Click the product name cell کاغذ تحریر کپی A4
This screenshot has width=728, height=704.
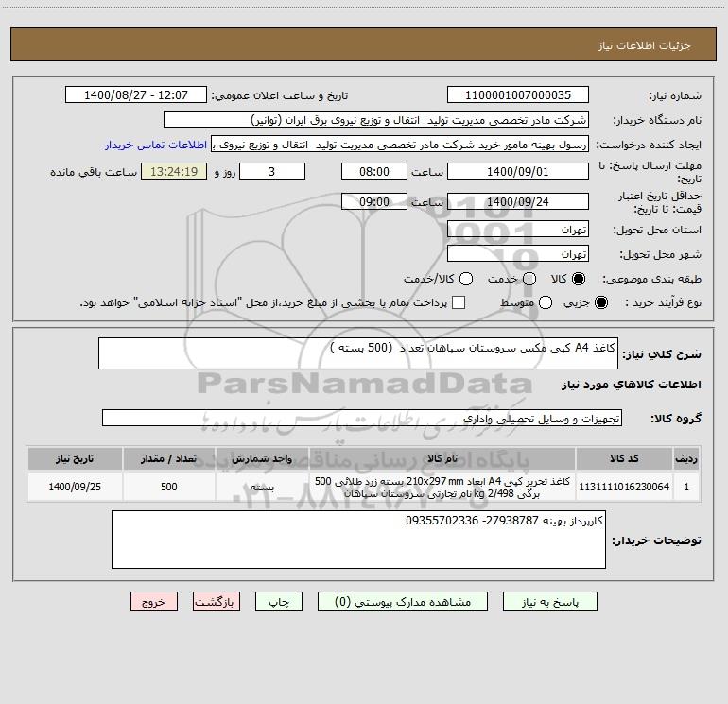pos(442,487)
